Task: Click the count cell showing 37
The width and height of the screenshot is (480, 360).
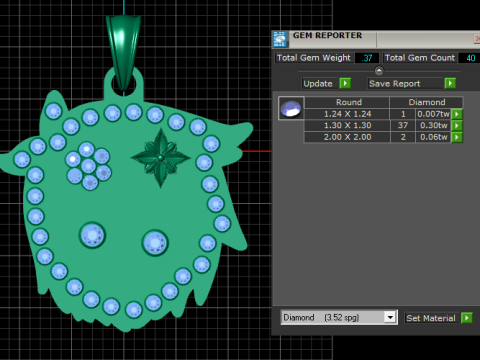Action: point(403,126)
